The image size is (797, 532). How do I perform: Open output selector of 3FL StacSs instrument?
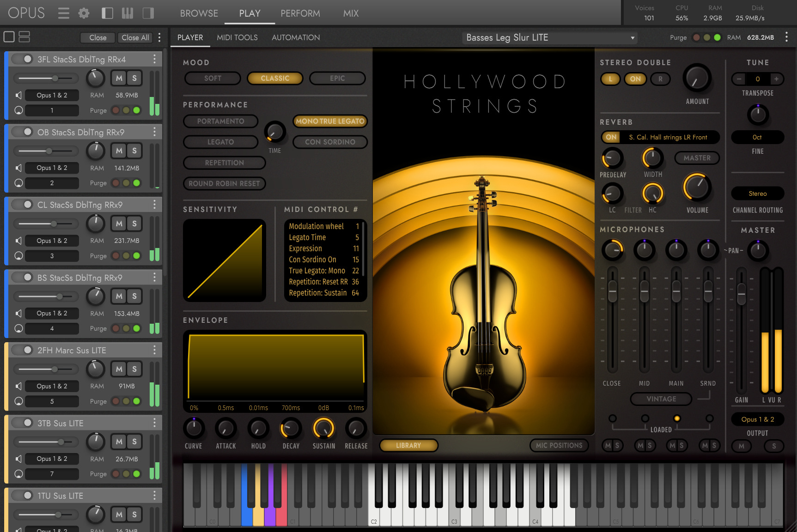click(x=52, y=95)
